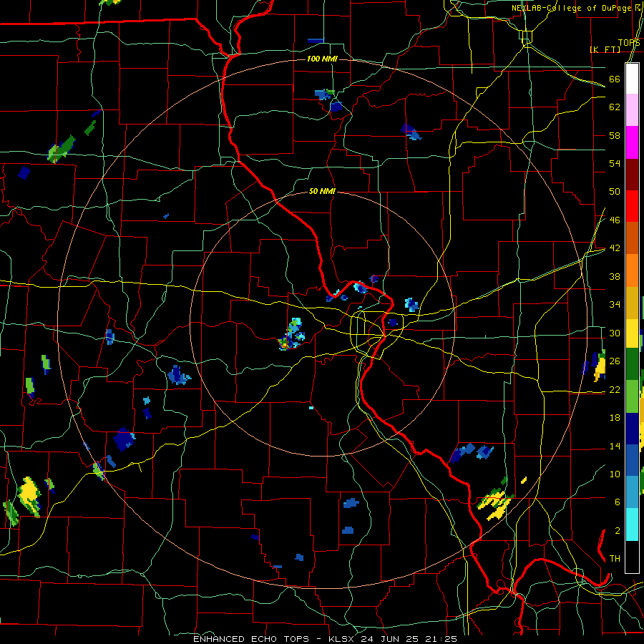Click the 38 legend value
The image size is (644, 644).
[x=615, y=276]
